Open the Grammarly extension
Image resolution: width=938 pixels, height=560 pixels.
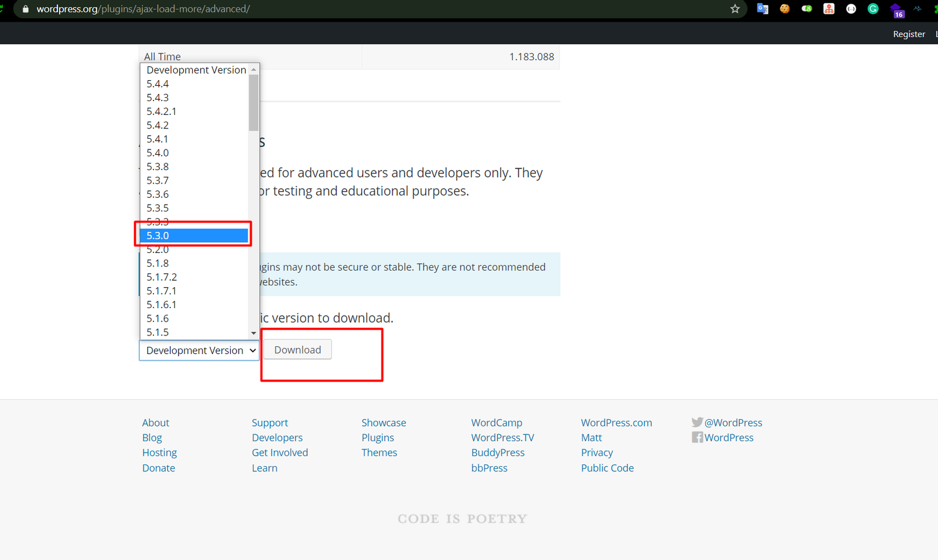[873, 9]
